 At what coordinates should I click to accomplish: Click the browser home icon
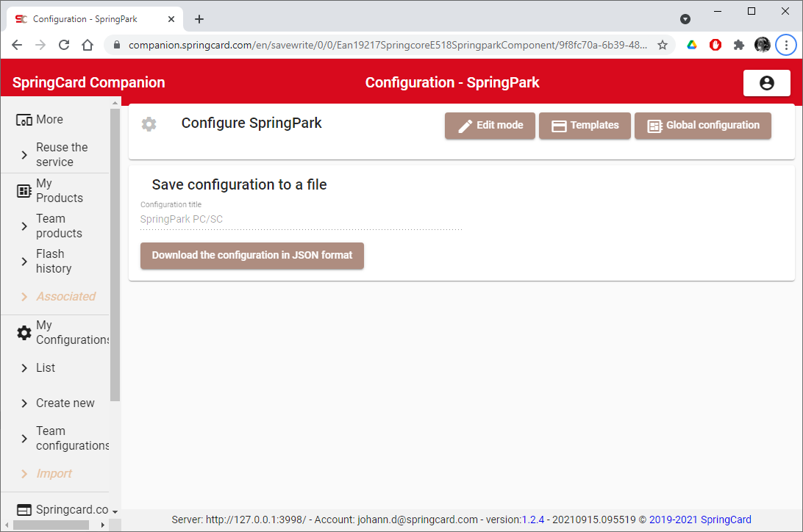[88, 44]
